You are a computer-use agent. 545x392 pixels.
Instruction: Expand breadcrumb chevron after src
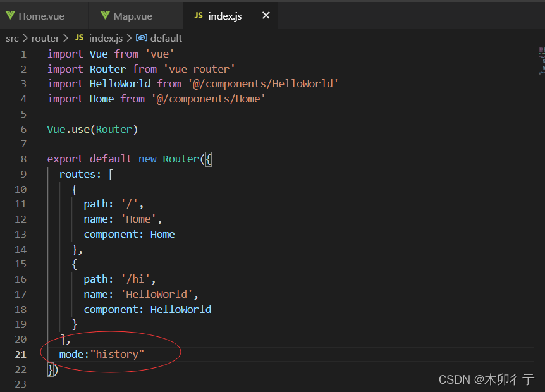click(x=25, y=38)
